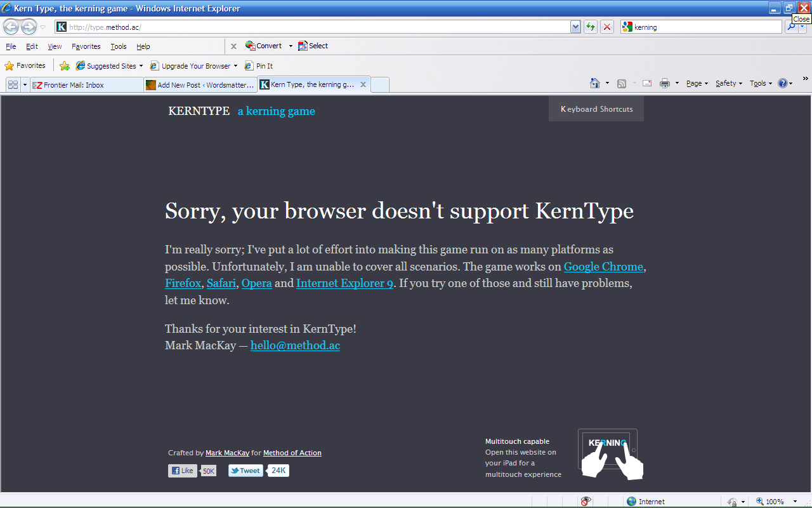The image size is (812, 508).
Task: Open the recent pages dropdown beside Forward
Action: tap(43, 27)
